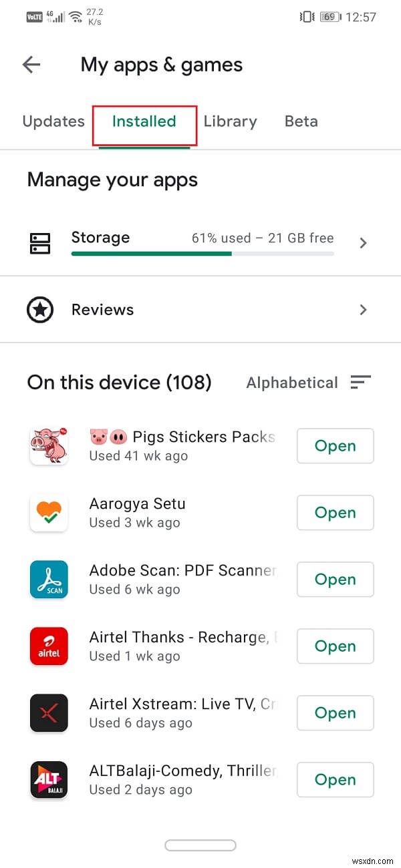The image size is (401, 868).
Task: Expand the Reviews section chevron
Action: (363, 309)
